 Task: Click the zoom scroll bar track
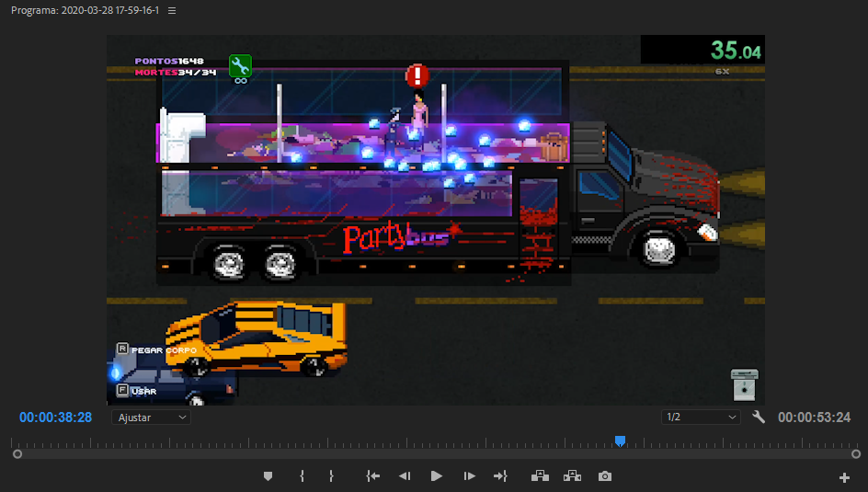click(x=437, y=453)
